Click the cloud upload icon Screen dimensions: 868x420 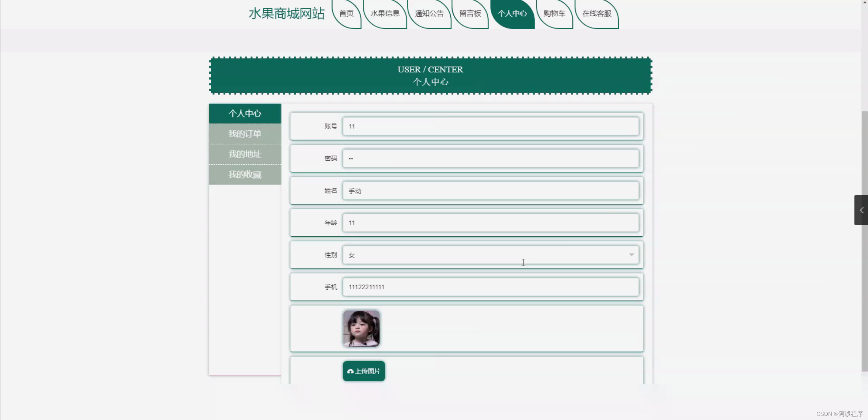(x=351, y=371)
